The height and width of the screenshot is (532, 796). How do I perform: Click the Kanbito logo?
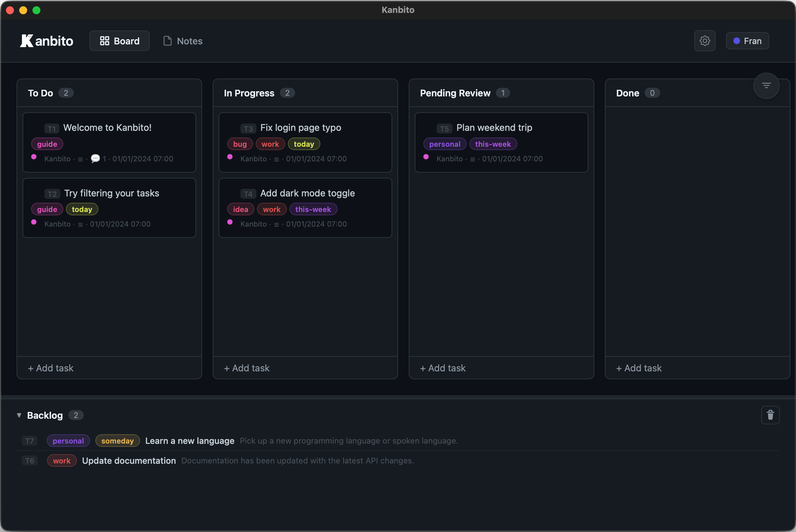click(x=46, y=41)
